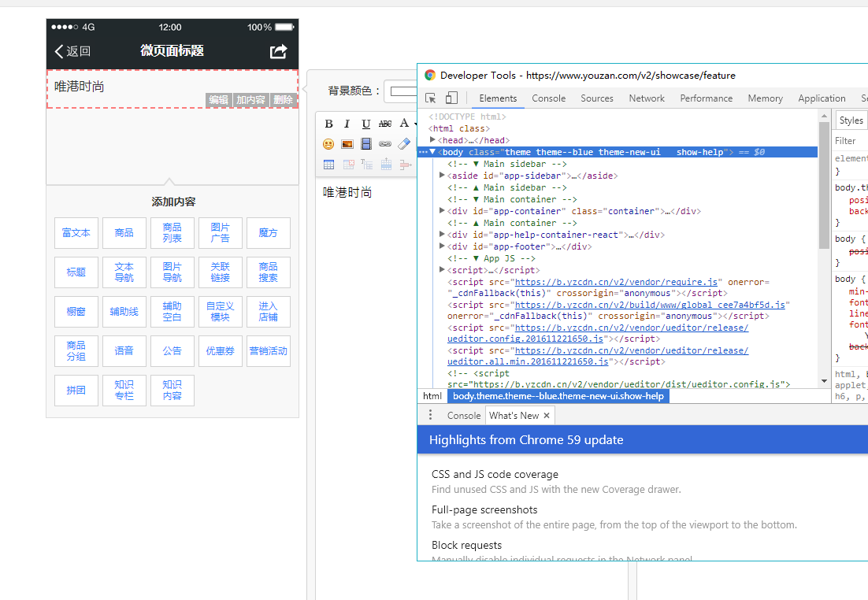Screen dimensions: 868x600
Task: Add a 商品搜索 product search module
Action: 269,272
